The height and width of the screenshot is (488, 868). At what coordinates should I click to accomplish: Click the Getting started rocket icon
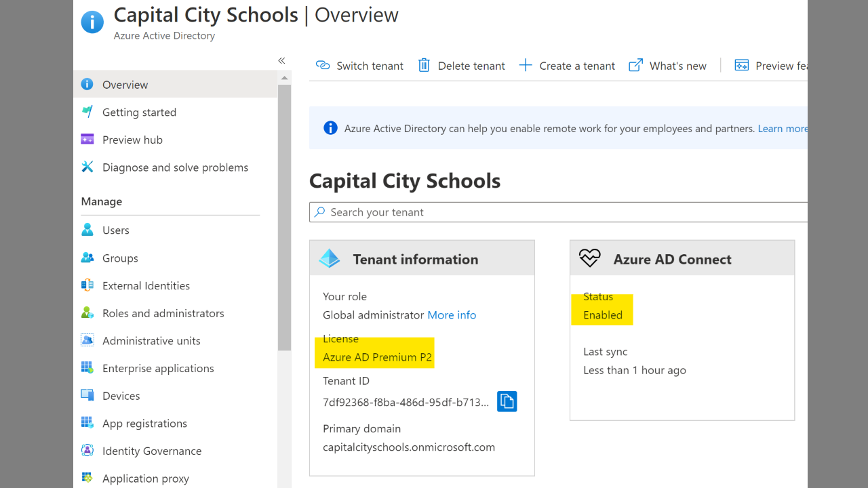[x=87, y=112]
